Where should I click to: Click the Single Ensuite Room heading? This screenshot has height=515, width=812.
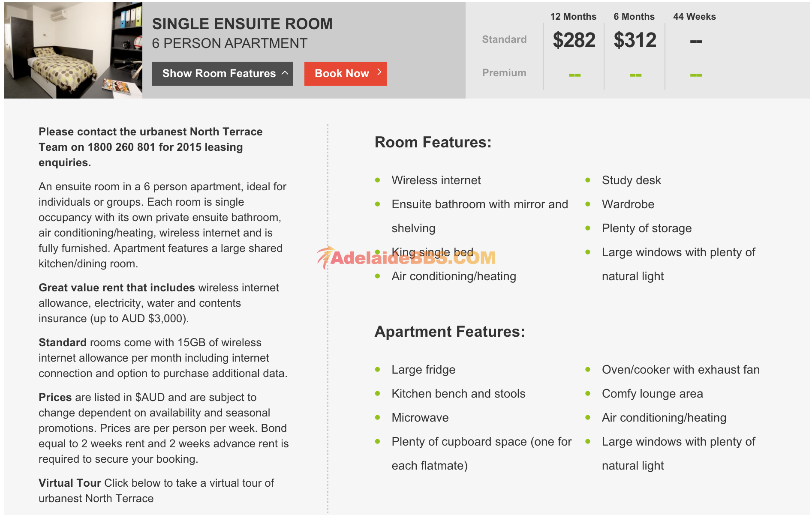click(242, 24)
